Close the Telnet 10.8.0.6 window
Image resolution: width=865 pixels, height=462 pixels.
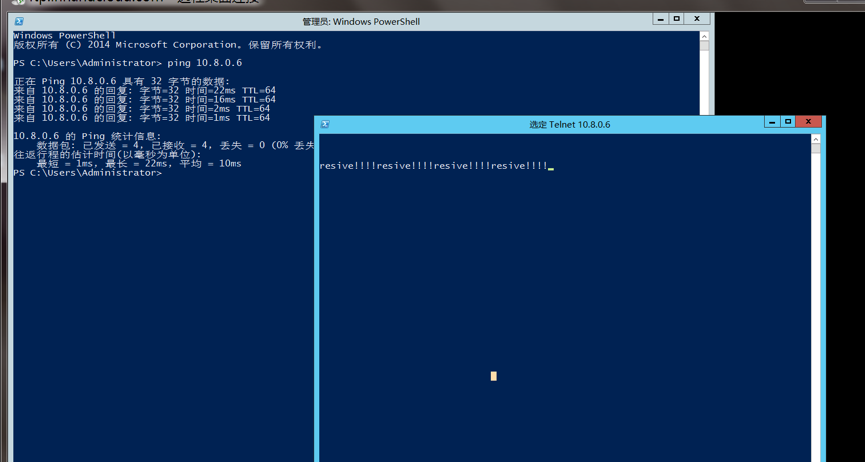[x=808, y=122]
